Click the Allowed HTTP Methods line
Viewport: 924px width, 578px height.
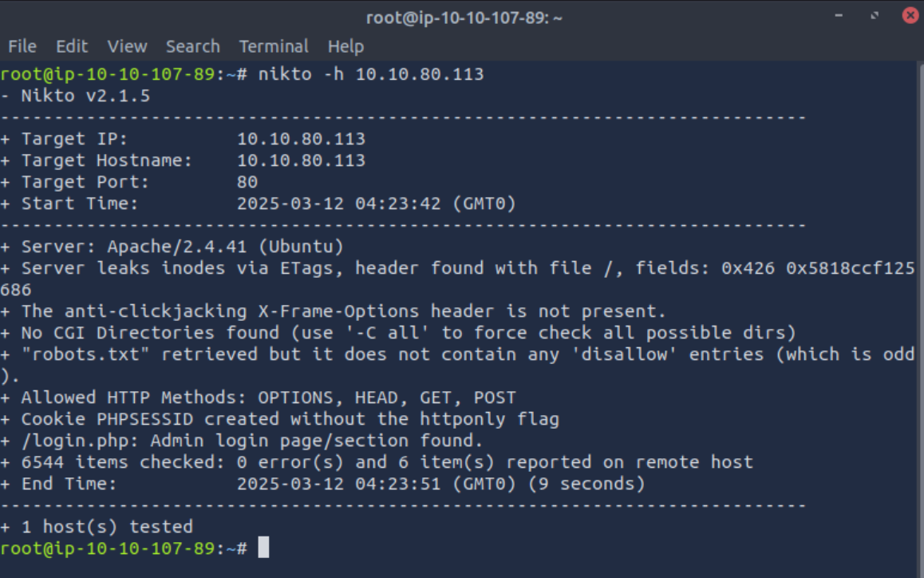click(x=258, y=397)
